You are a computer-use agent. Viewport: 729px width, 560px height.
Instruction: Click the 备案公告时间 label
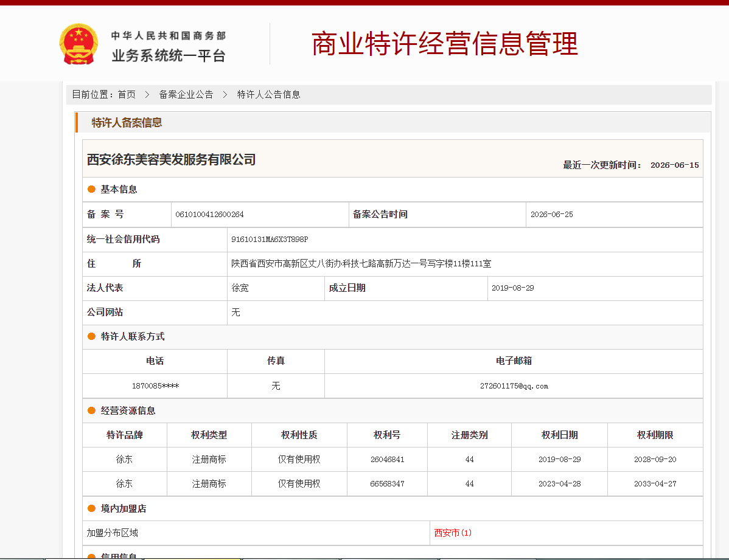(380, 214)
